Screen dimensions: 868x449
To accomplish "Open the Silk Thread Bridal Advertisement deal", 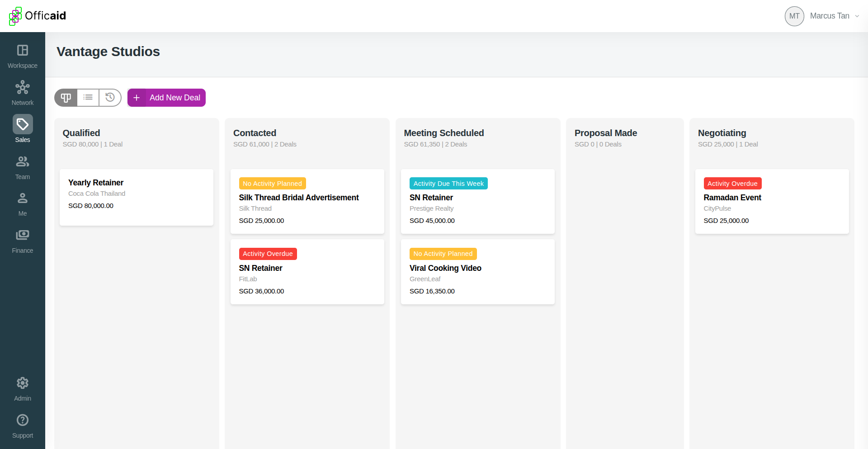I will pos(307,201).
